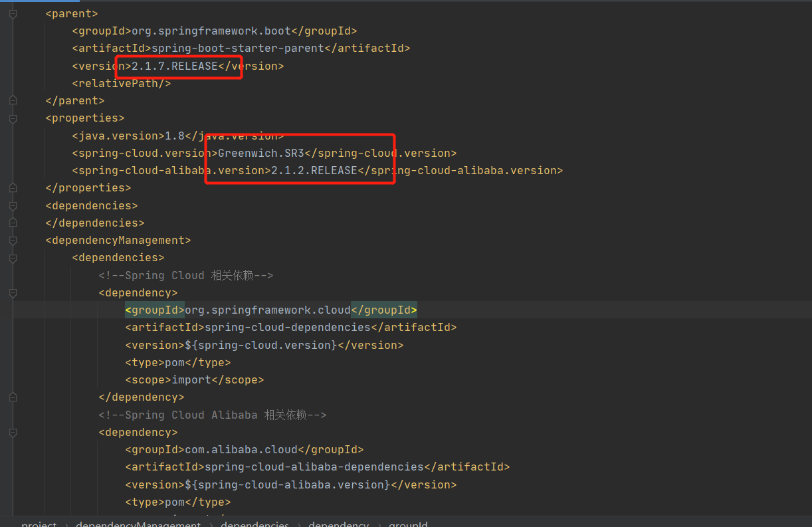Toggle the fold marker beside opening <dependencies> tag under properties

pyautogui.click(x=13, y=205)
